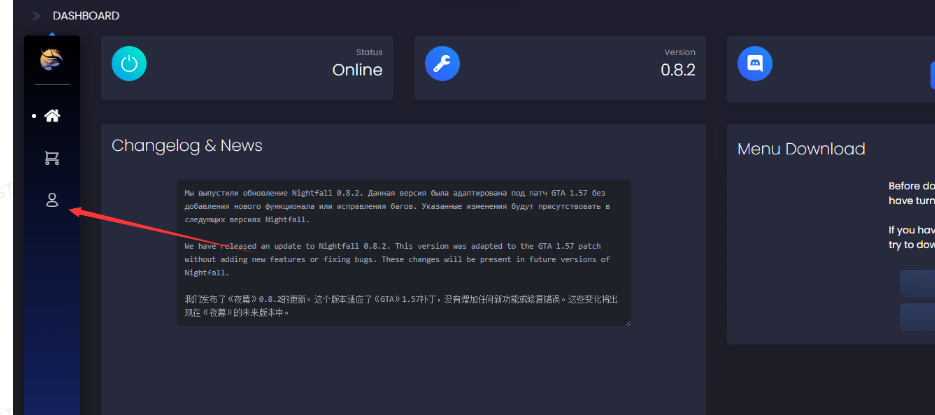Click the 0.8.2 version number
The height and width of the screenshot is (415, 935).
(677, 70)
